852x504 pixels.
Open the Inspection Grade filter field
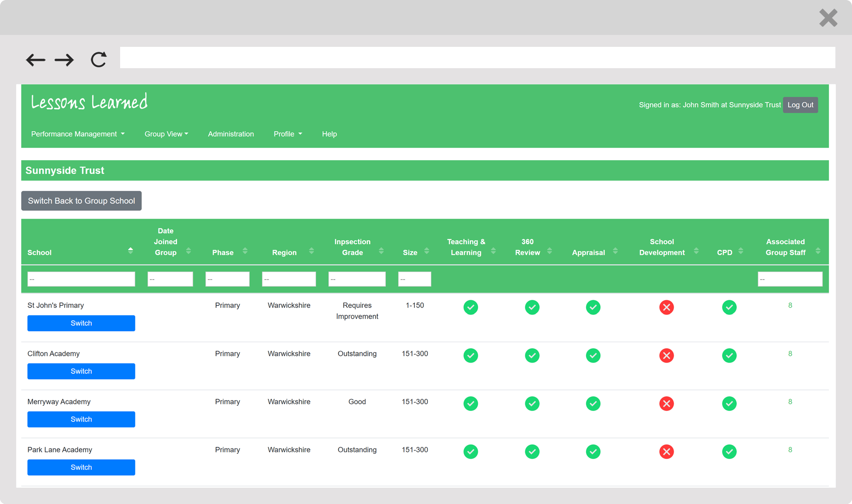(357, 279)
